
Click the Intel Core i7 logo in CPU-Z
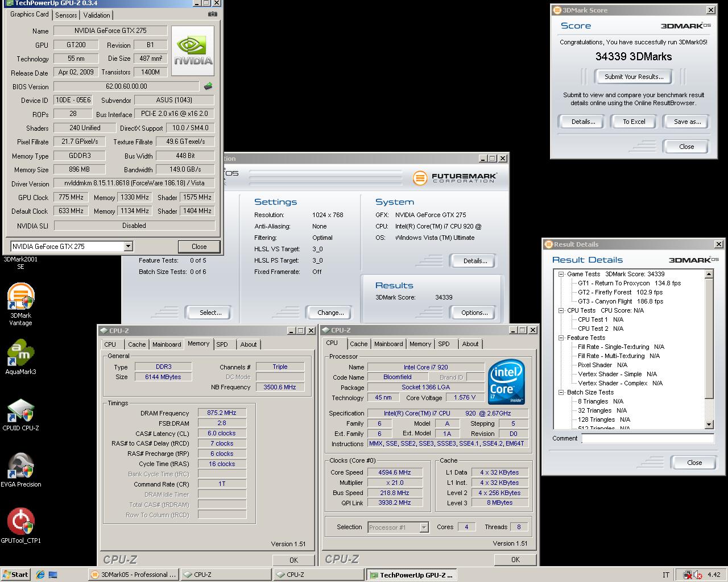(x=506, y=382)
